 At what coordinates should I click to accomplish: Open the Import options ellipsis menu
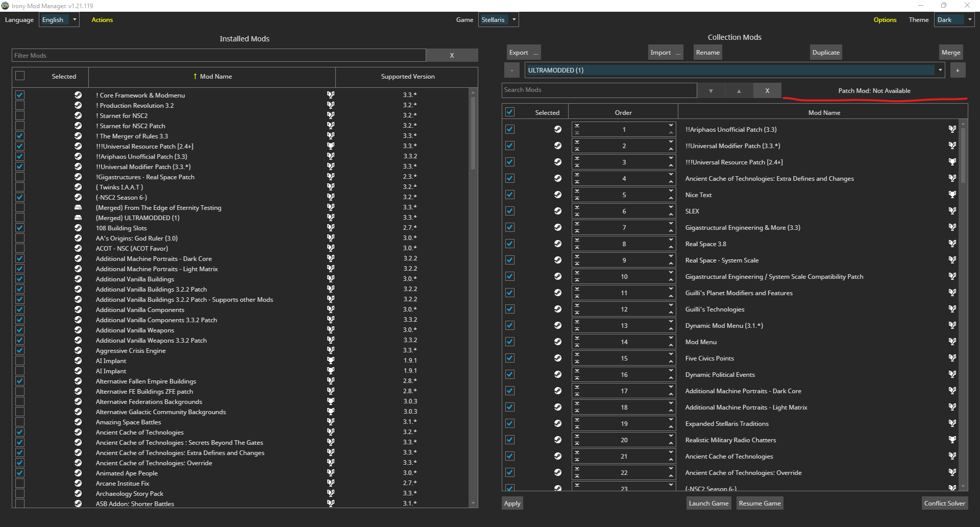[678, 53]
